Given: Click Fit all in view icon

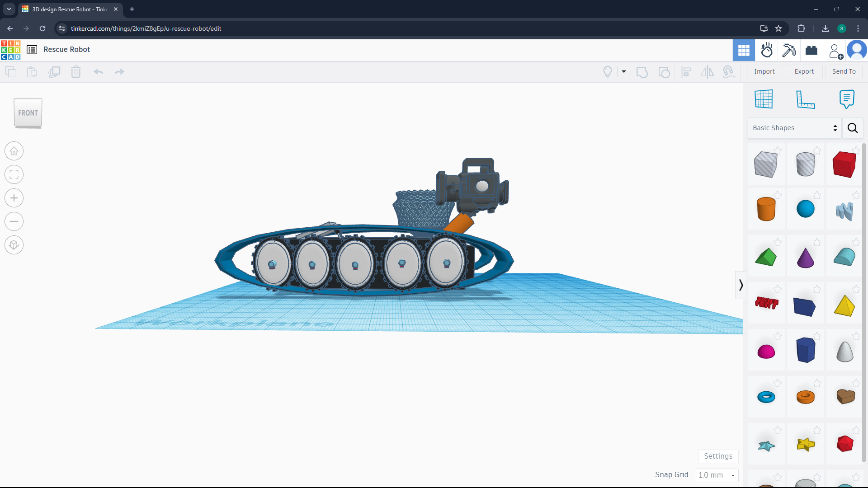Looking at the screenshot, I should [14, 174].
